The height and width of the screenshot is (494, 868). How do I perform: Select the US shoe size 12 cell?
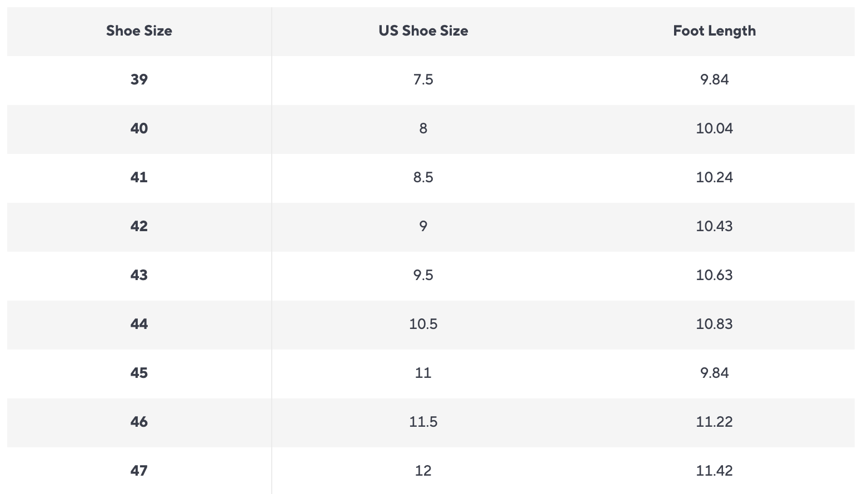point(423,471)
